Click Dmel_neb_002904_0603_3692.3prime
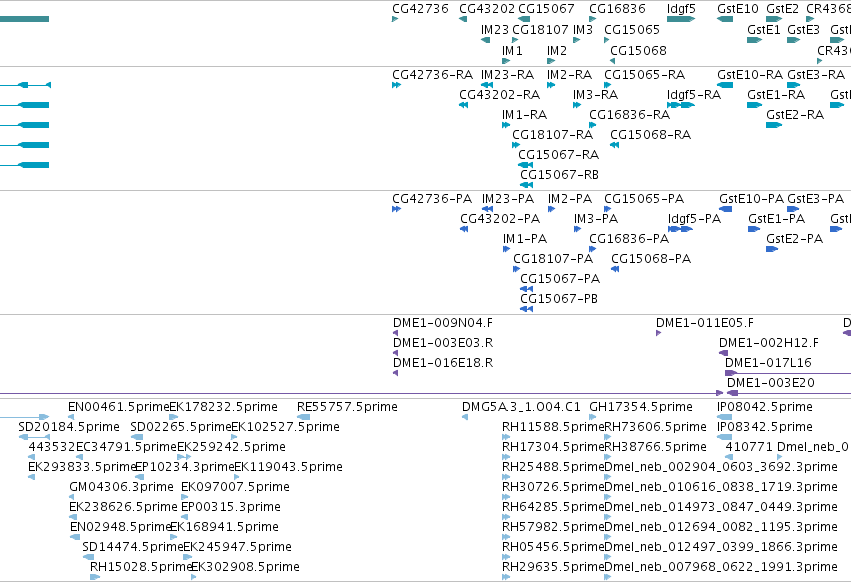Screen dimensions: 851x582 tap(721, 467)
